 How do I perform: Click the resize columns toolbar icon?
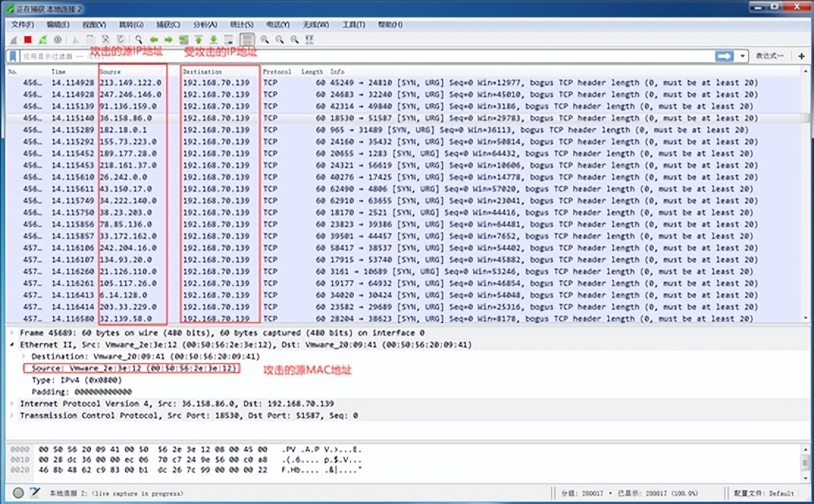pos(309,40)
